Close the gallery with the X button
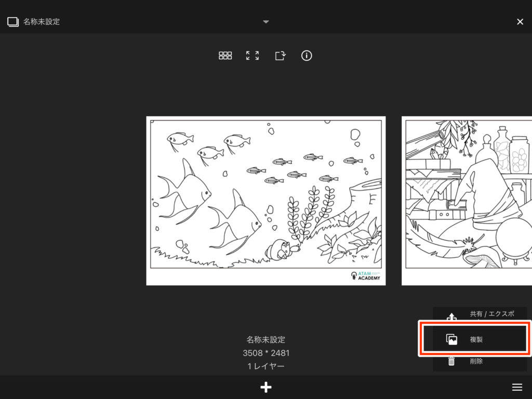Viewport: 532px width, 399px height. tap(520, 22)
